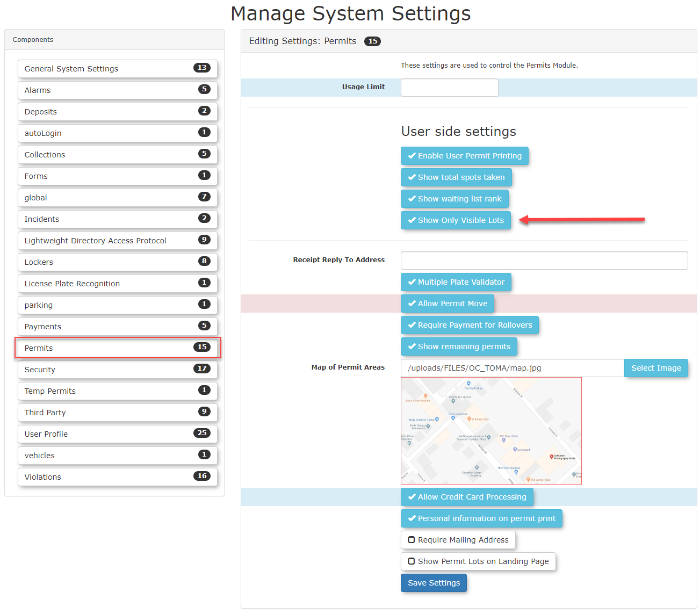Check Require Mailing Address
The height and width of the screenshot is (614, 700).
point(458,540)
